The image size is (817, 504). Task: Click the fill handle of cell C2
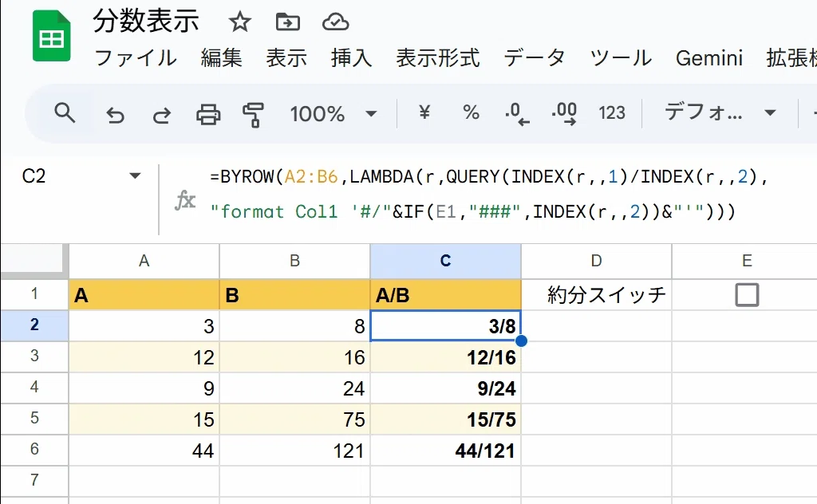520,341
